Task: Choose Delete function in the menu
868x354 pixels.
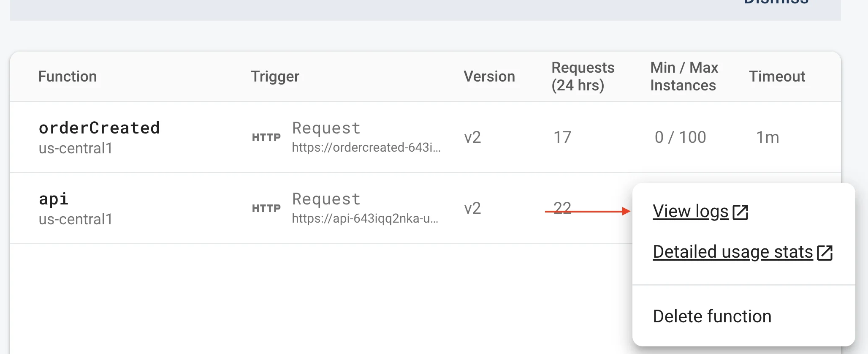Action: tap(712, 316)
